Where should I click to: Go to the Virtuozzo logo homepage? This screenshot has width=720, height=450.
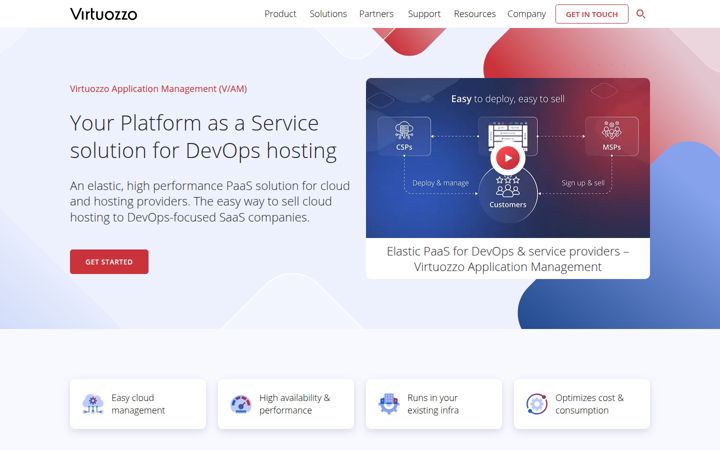pos(103,14)
